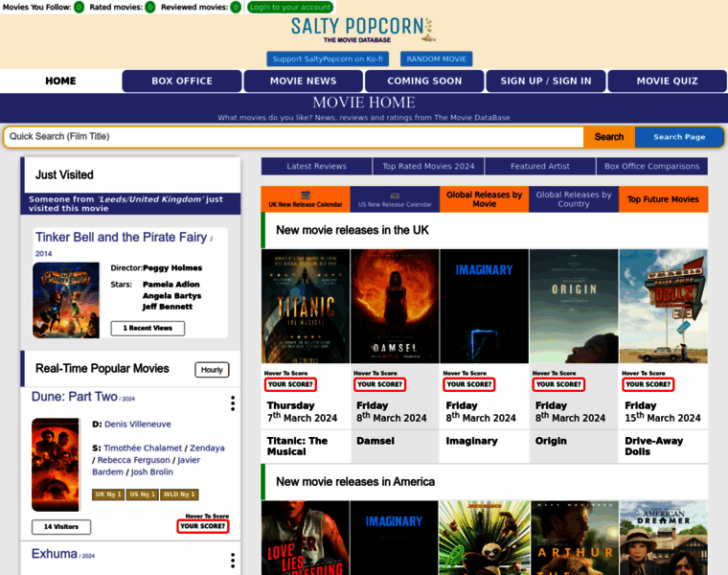Click Imaginary poster in America releases
Screen dimensions: 728x575
click(395, 538)
